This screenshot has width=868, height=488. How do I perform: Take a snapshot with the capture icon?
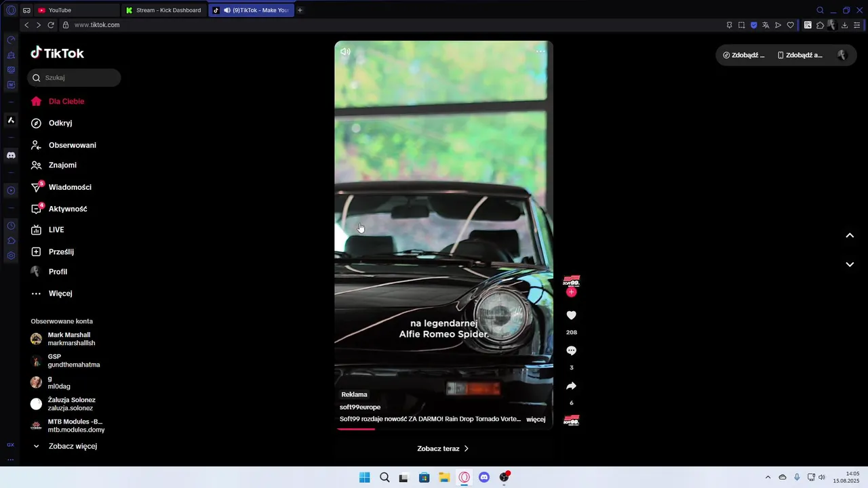(x=742, y=25)
